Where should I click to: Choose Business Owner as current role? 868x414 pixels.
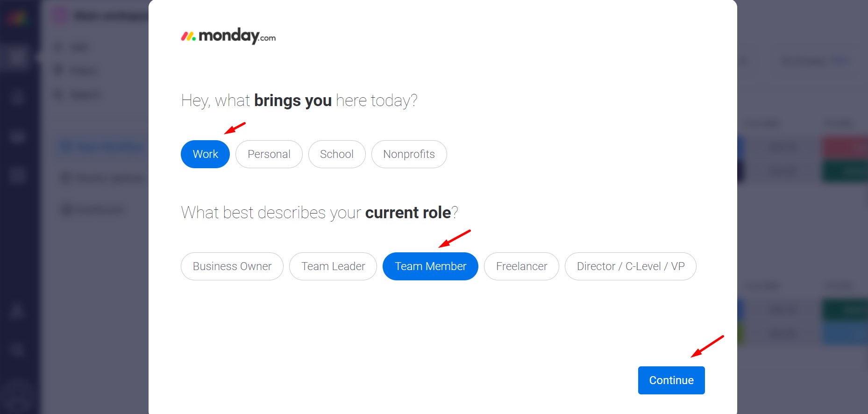[x=232, y=266]
